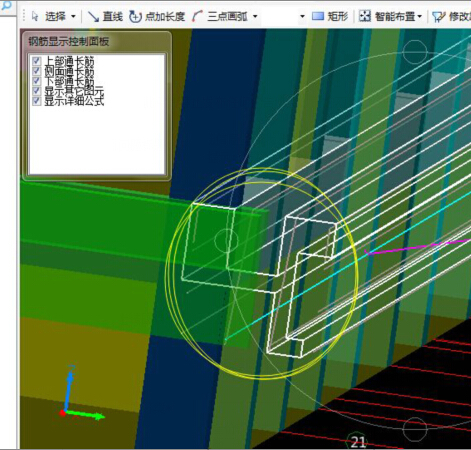This screenshot has height=450, width=471.
Task: Click the 修改 modify tool icon
Action: point(439,17)
